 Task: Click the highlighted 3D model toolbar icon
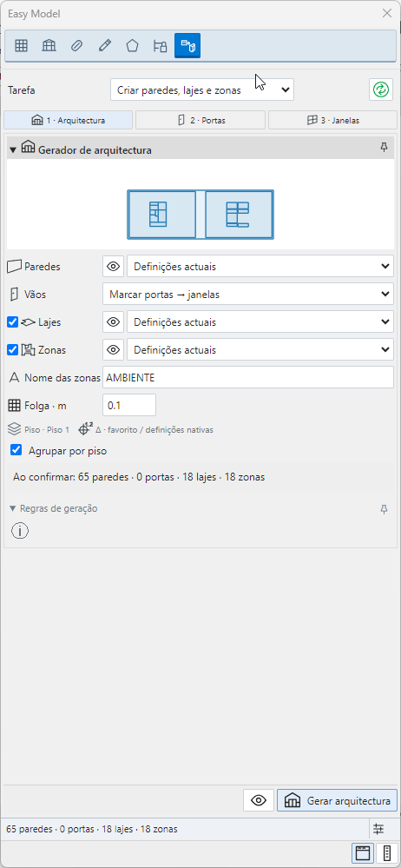point(187,46)
